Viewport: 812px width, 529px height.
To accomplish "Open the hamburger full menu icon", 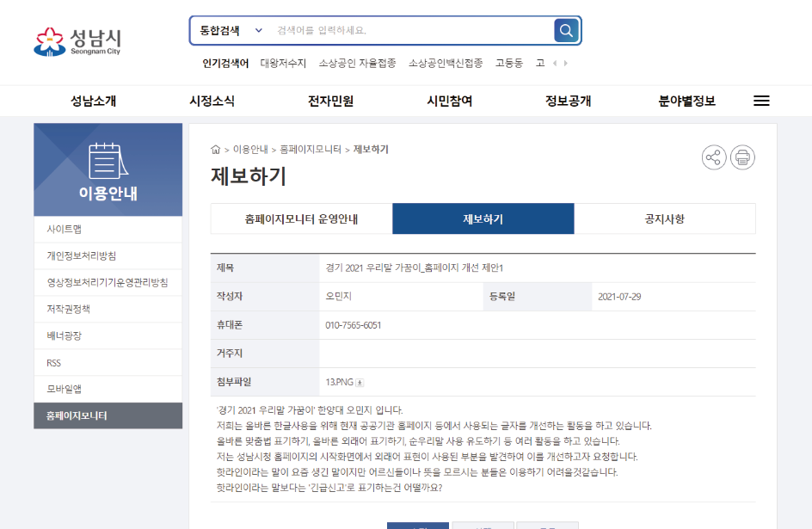I will 761,101.
